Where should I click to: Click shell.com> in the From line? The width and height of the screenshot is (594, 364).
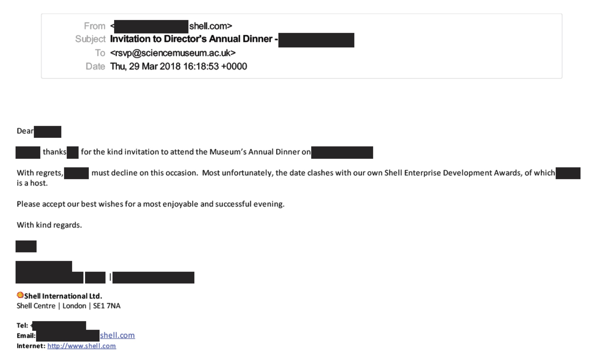(x=210, y=26)
